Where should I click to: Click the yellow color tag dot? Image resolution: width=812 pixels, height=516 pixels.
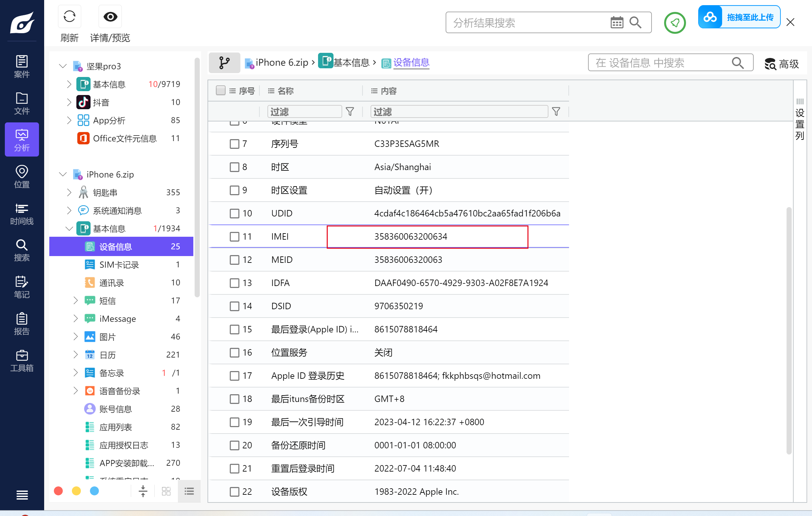coord(77,491)
